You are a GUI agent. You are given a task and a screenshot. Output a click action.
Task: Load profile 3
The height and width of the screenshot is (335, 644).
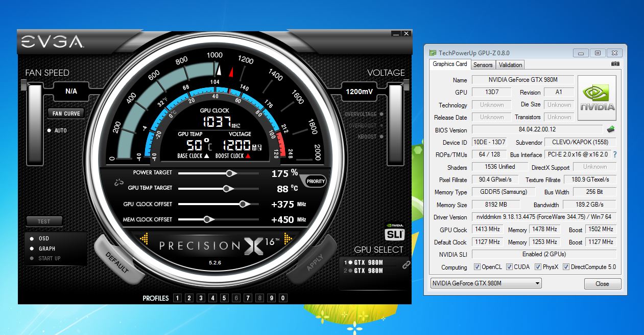click(201, 298)
